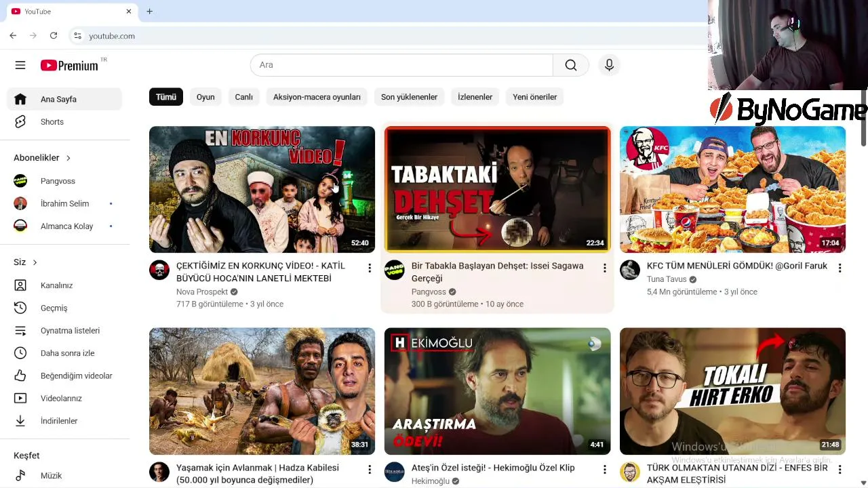
Task: Open options menu for Hekimoğlu Özel Klip
Action: pyautogui.click(x=604, y=470)
